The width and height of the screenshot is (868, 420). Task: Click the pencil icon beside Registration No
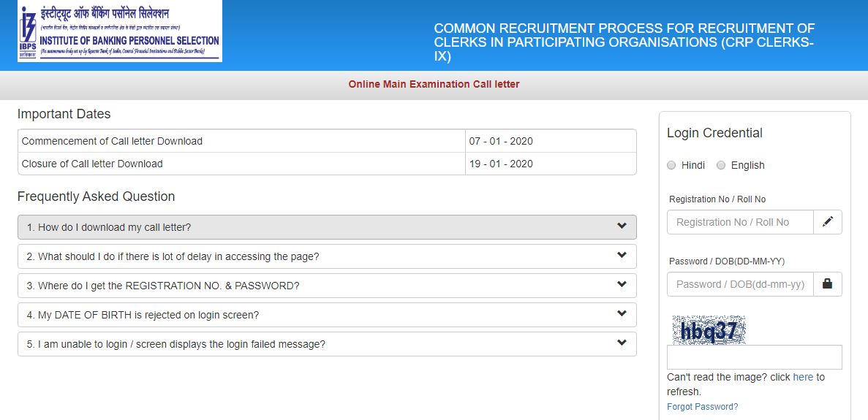point(828,222)
